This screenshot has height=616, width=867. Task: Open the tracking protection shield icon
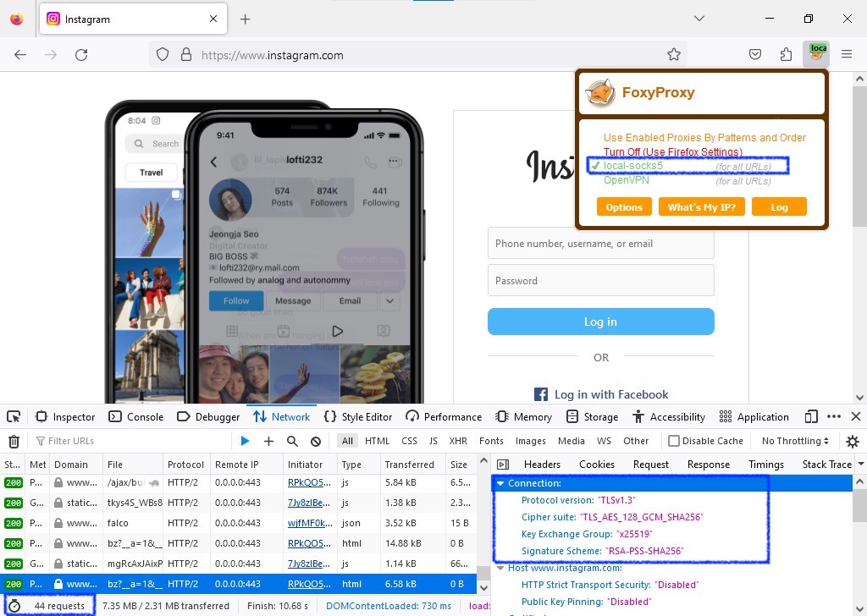[162, 55]
